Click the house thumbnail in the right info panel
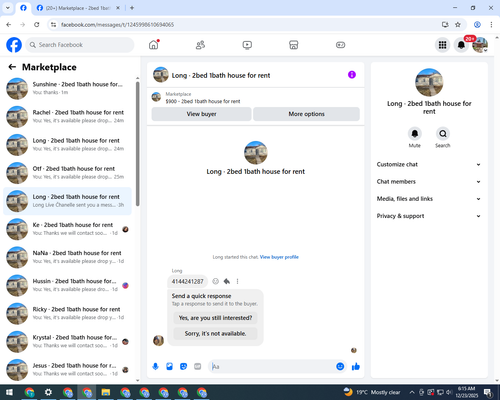 [429, 82]
